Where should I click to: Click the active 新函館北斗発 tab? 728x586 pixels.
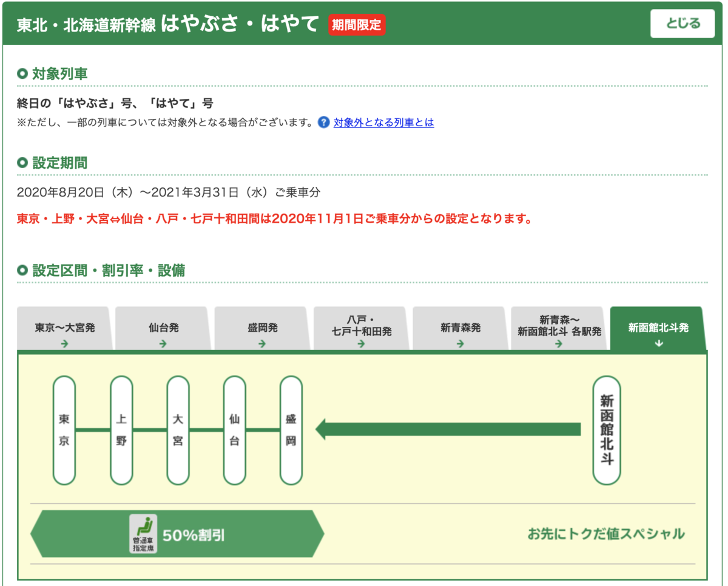coord(658,328)
